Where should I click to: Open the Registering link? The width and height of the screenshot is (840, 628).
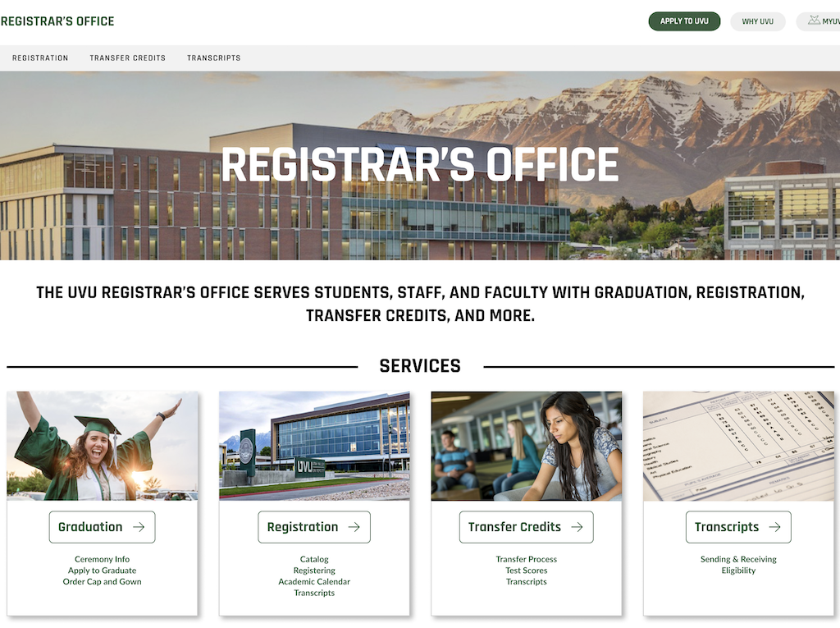tap(314, 571)
